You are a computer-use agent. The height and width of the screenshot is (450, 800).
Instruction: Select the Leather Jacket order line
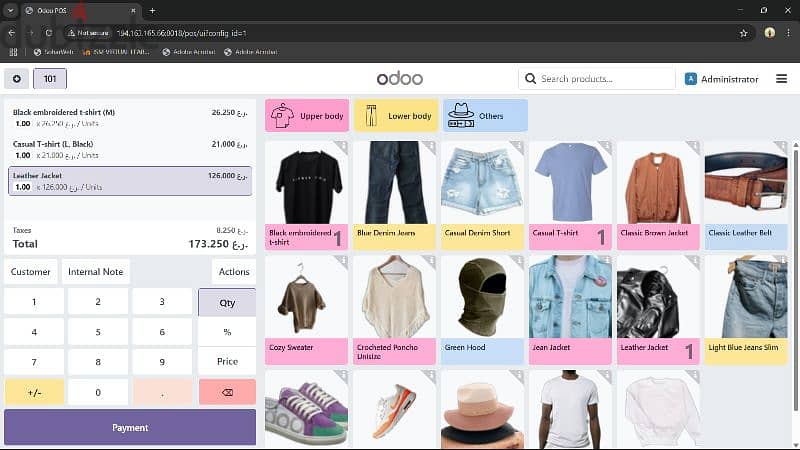tap(130, 181)
